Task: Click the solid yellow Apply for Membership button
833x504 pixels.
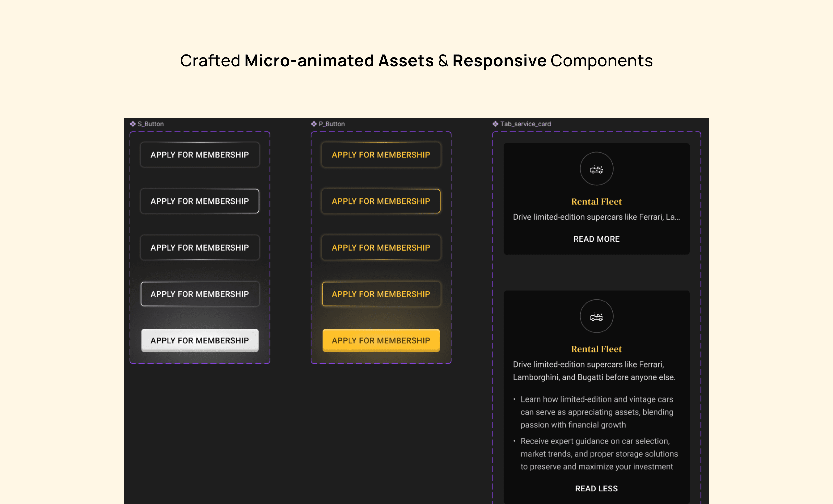Action: [x=381, y=340]
